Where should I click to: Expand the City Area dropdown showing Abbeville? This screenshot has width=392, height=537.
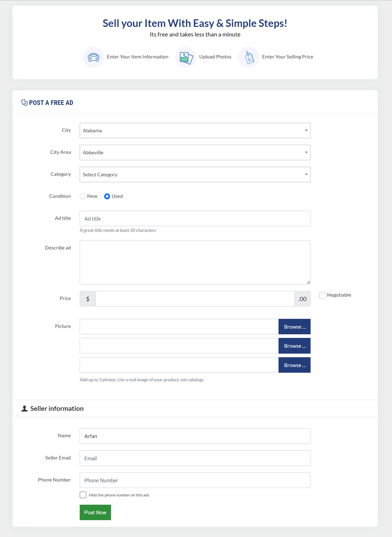pyautogui.click(x=195, y=152)
